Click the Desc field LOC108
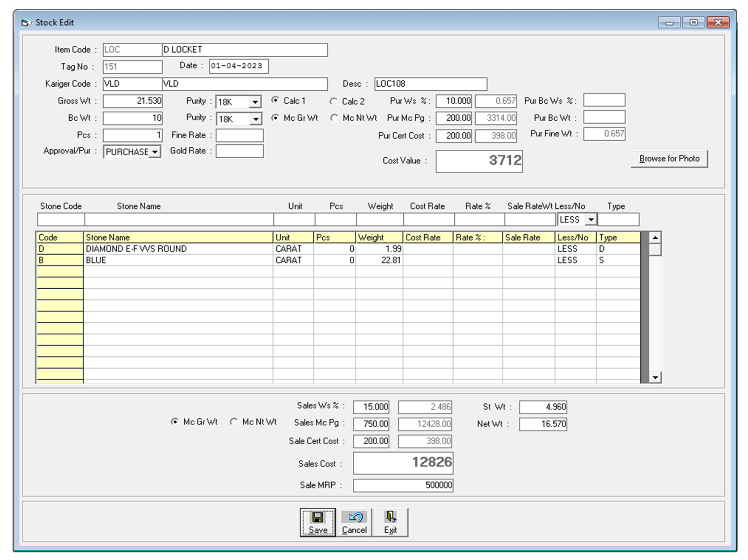 tap(431, 84)
